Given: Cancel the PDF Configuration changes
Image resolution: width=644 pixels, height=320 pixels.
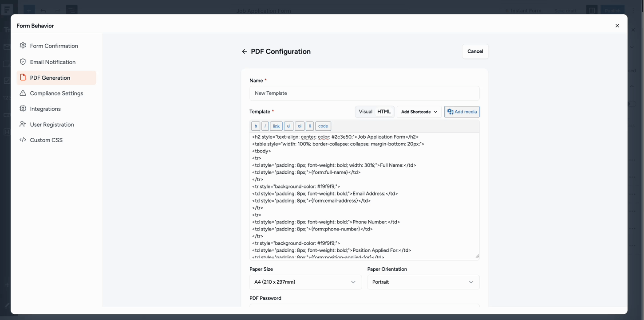Looking at the screenshot, I should coord(474,51).
